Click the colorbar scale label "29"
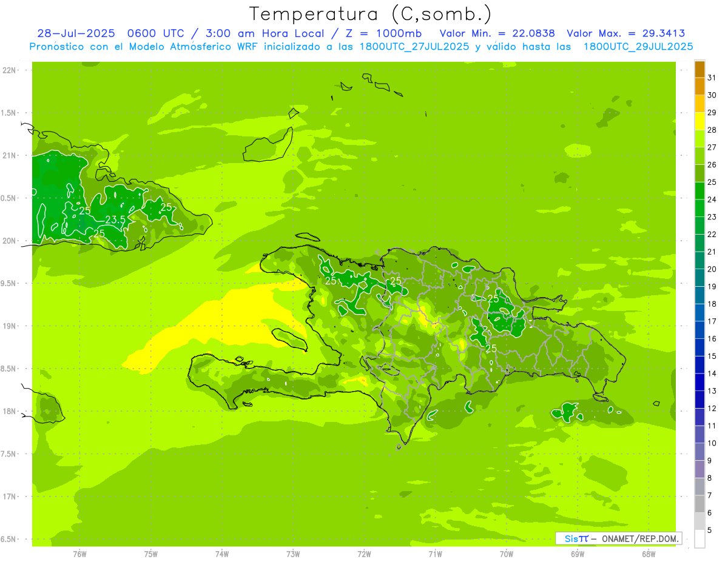 tap(712, 113)
